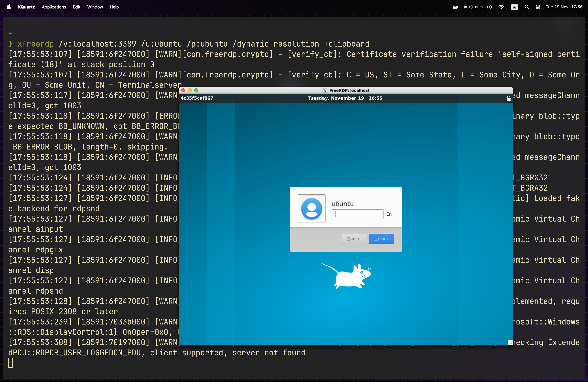Open the XQuartz menu
Viewport: 588px width, 382px height.
(26, 7)
